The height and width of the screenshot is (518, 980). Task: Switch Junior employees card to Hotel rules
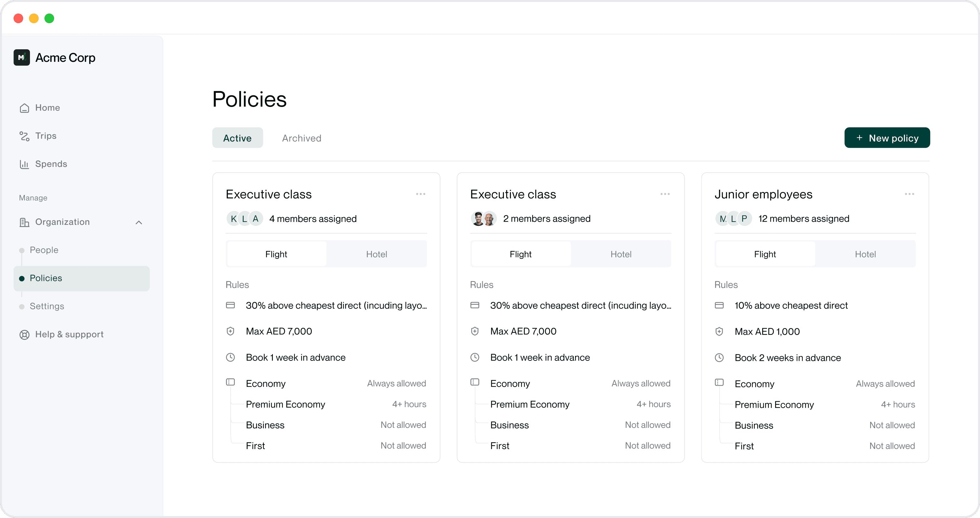coord(865,254)
